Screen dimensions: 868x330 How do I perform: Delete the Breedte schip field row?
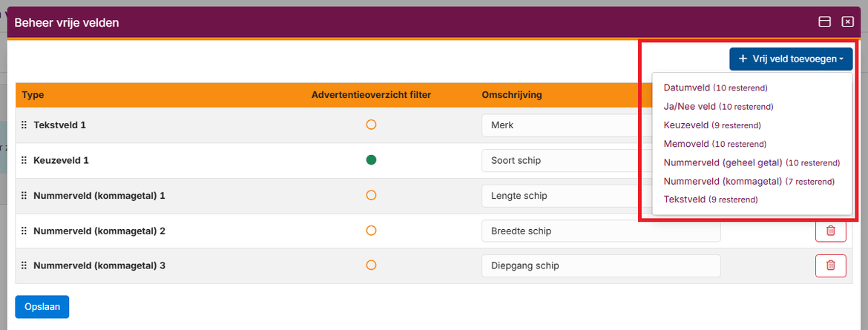pyautogui.click(x=830, y=231)
